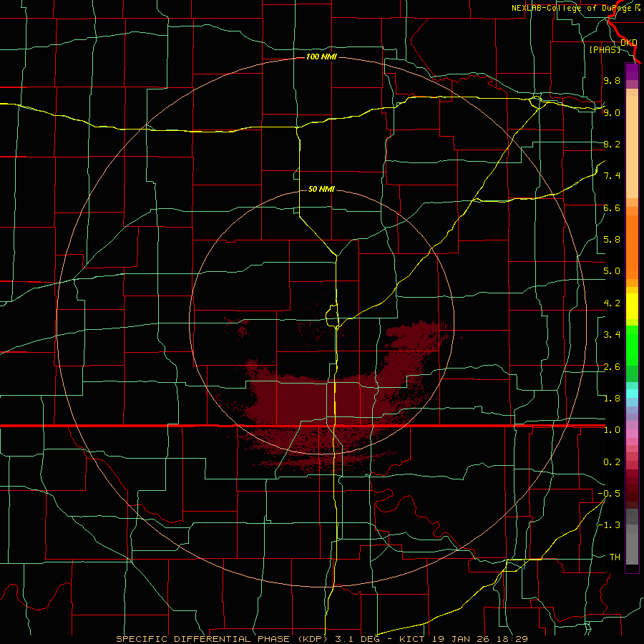
Task: Click the 1.8 value on the scale
Action: coord(612,399)
